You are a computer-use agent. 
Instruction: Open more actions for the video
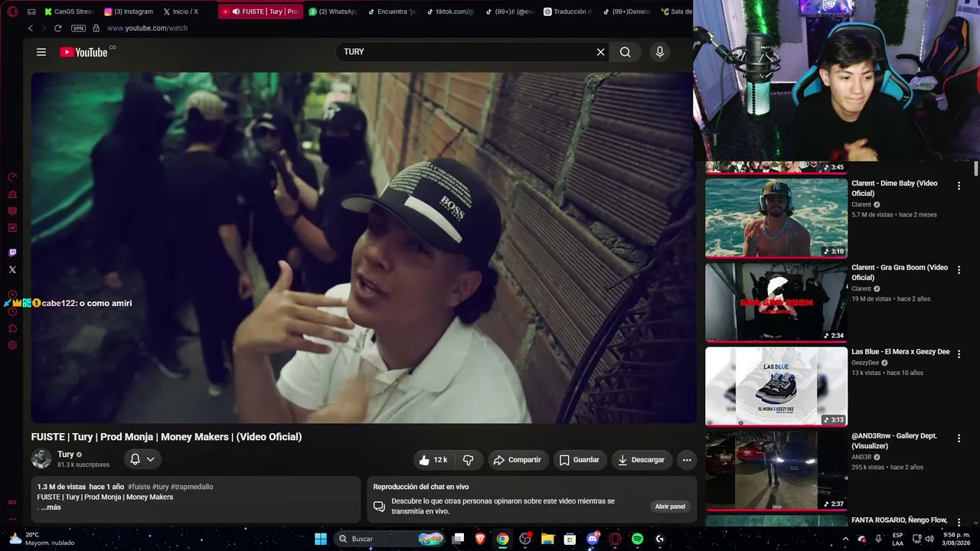pos(687,460)
